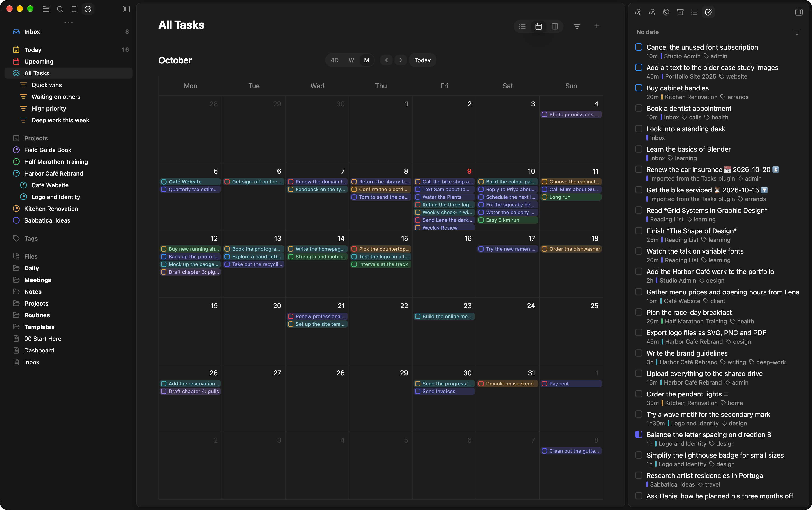
Task: Jump to Today button in calendar
Action: 422,60
